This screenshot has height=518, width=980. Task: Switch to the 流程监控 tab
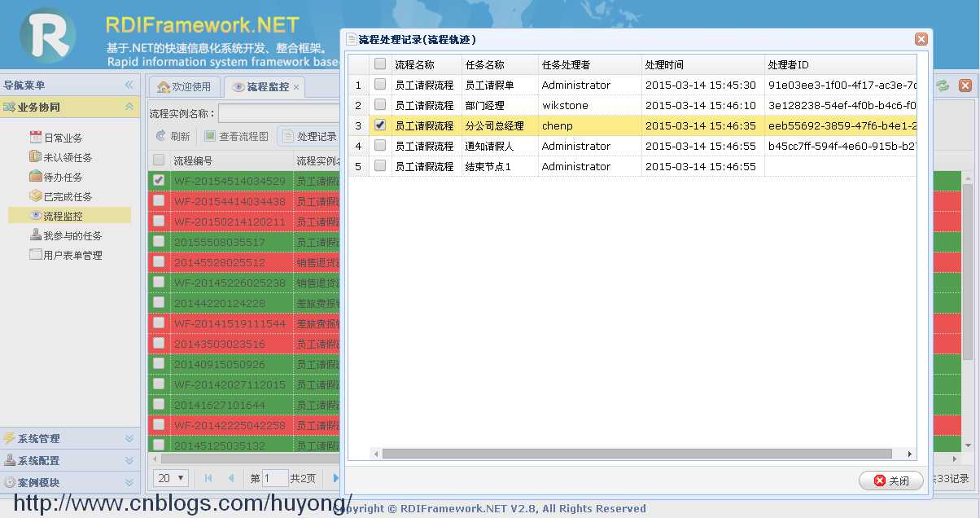click(264, 86)
